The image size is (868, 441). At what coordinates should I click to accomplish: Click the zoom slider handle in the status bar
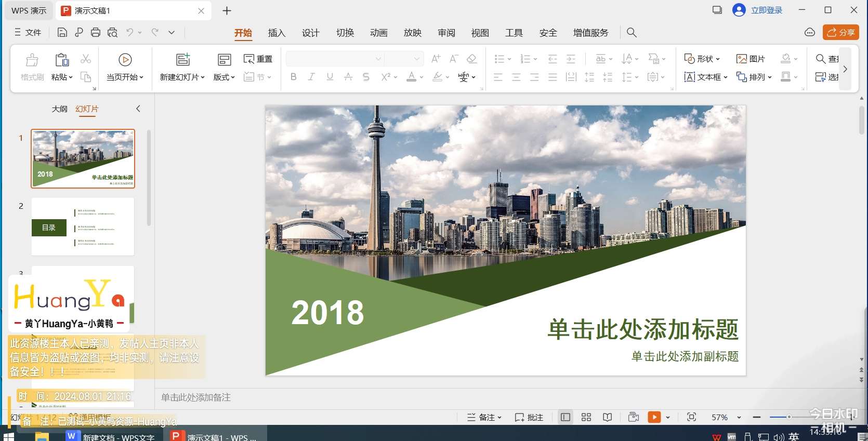788,417
